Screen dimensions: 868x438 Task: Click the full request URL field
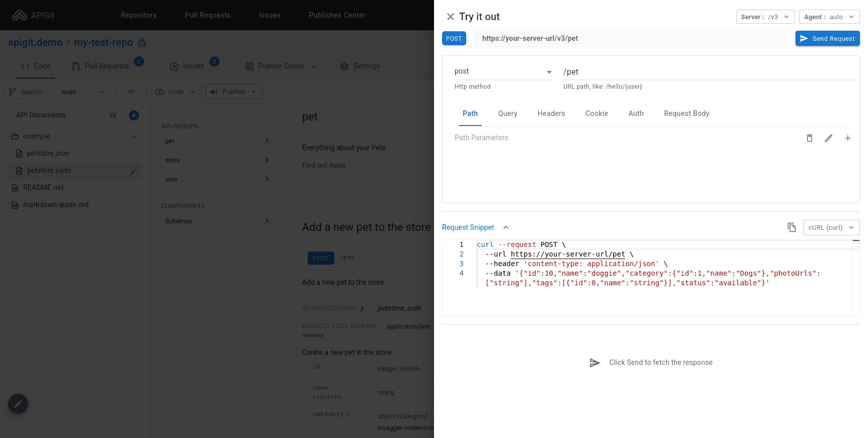(x=630, y=38)
